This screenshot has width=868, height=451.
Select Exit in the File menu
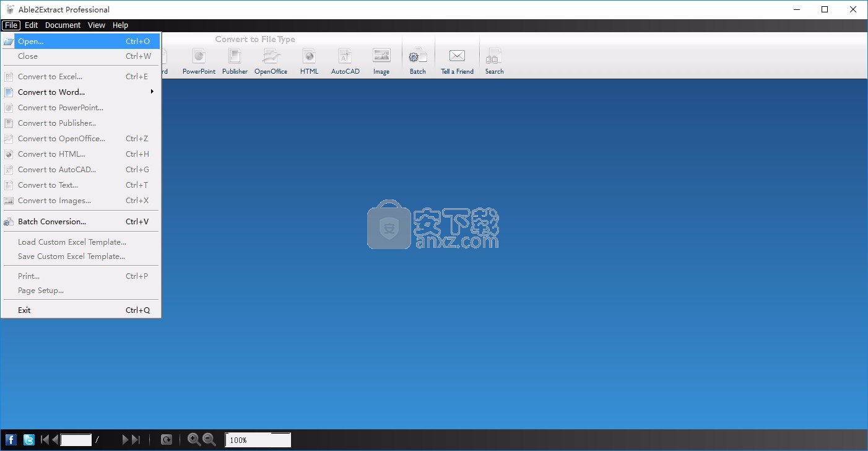tap(81, 310)
